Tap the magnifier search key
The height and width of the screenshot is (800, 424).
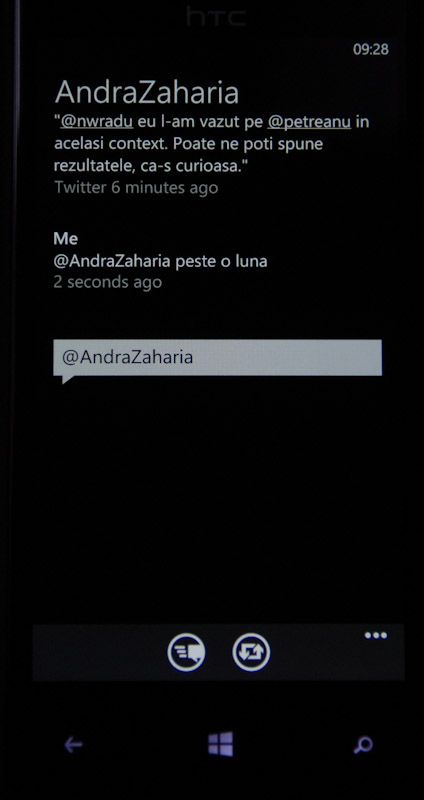pos(363,745)
